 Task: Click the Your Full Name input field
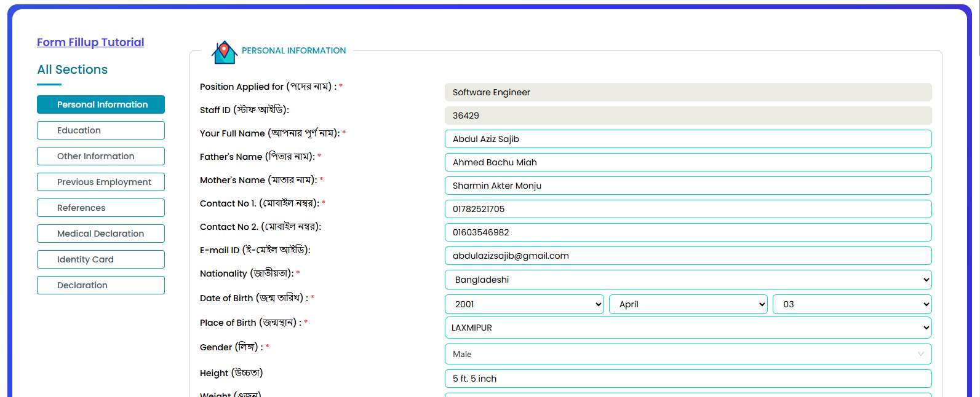pyautogui.click(x=688, y=139)
